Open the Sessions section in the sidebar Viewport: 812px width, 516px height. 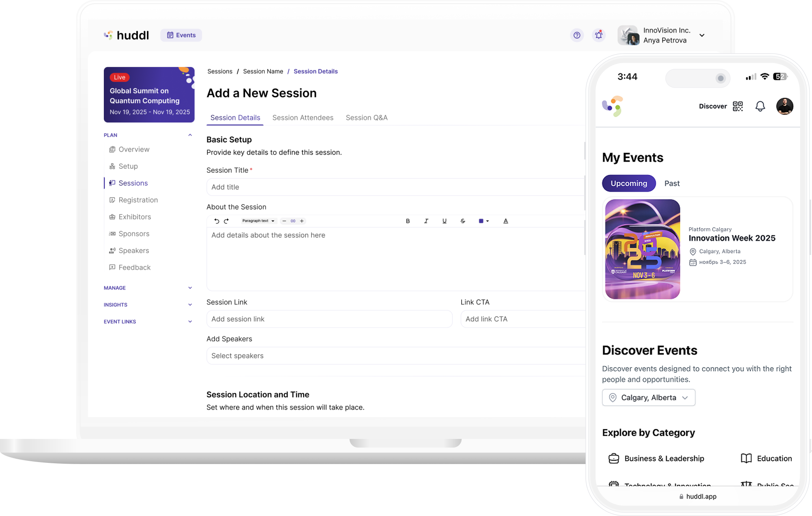(133, 183)
